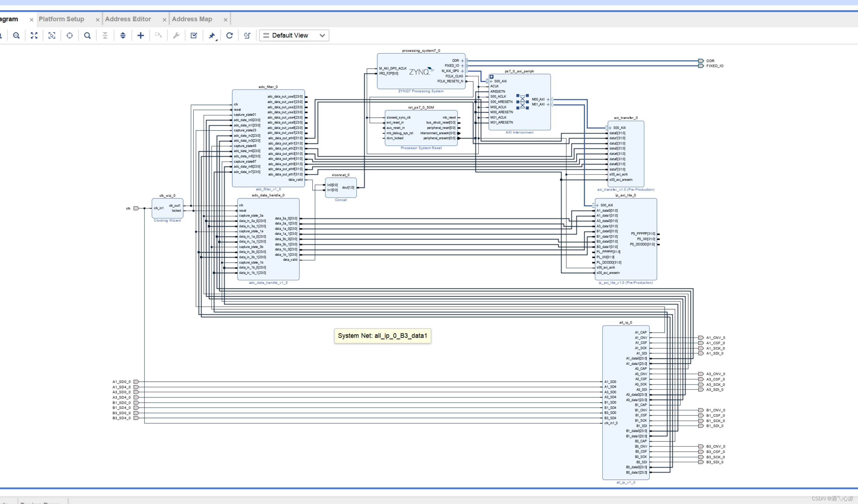
Task: Expand the ps7_0_axi_periph block hierarchy
Action: 492,77
